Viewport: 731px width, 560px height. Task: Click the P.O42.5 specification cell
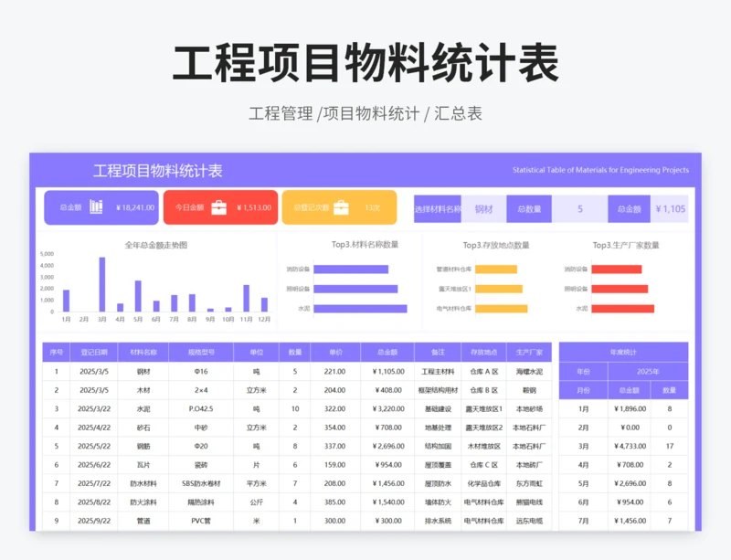[x=201, y=409]
